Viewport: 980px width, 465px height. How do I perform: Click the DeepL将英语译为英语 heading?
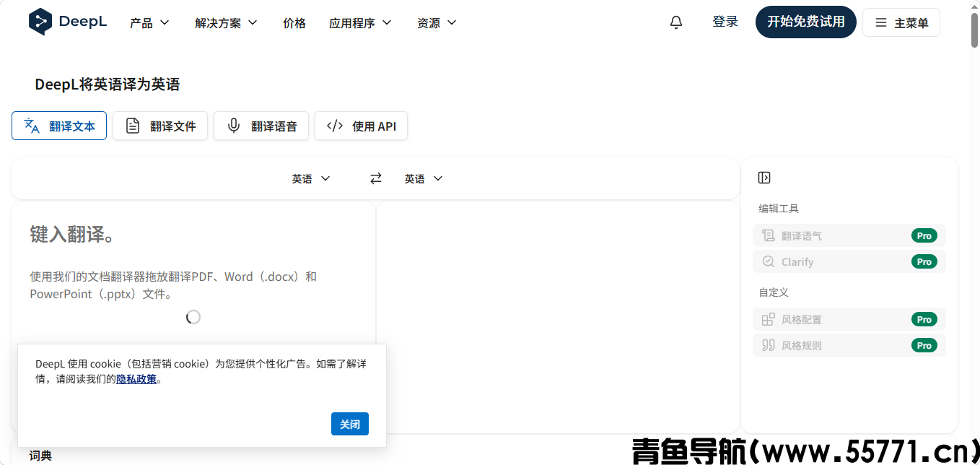pyautogui.click(x=108, y=84)
